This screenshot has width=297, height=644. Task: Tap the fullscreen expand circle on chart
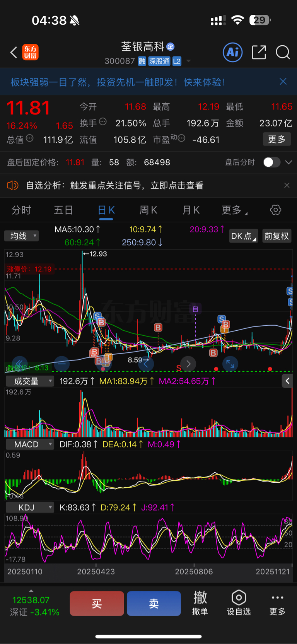click(x=230, y=364)
